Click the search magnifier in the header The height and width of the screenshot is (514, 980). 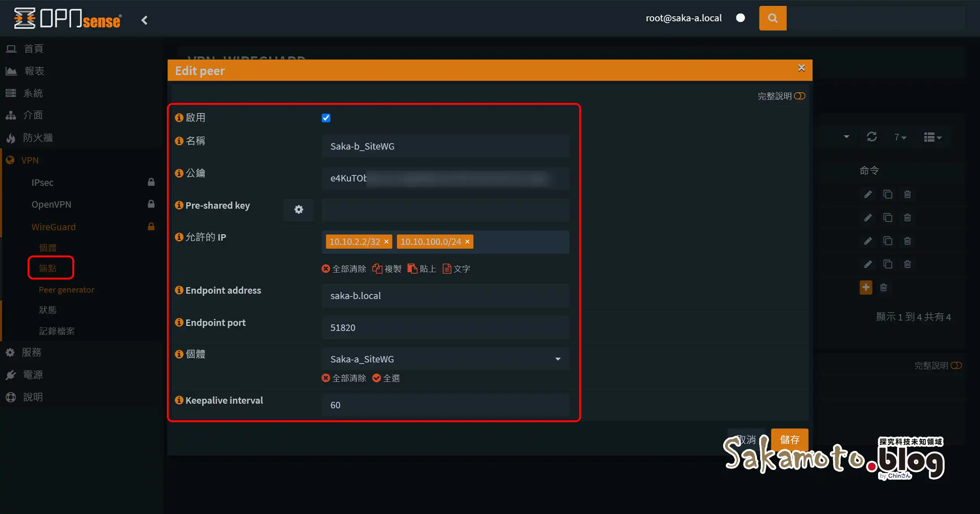773,18
